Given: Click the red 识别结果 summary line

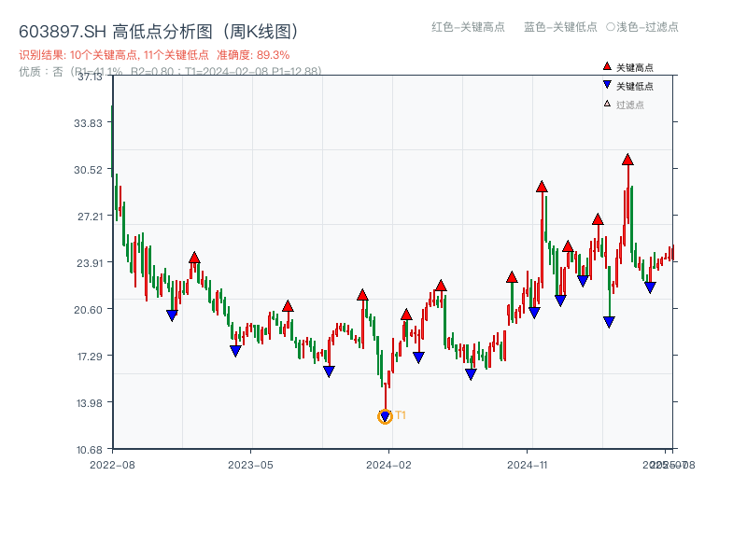Looking at the screenshot, I should pos(154,55).
